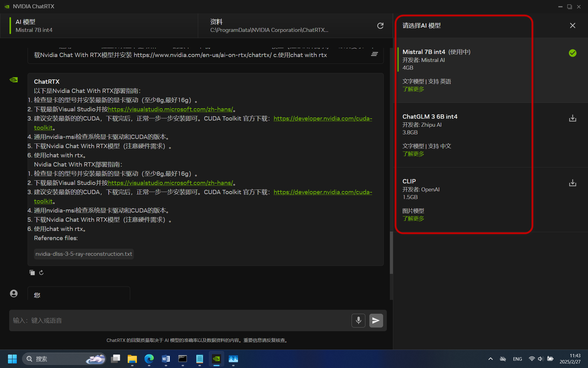Screen dimensions: 588x368
Task: Click the taskbar 搜索 box
Action: coord(64,359)
